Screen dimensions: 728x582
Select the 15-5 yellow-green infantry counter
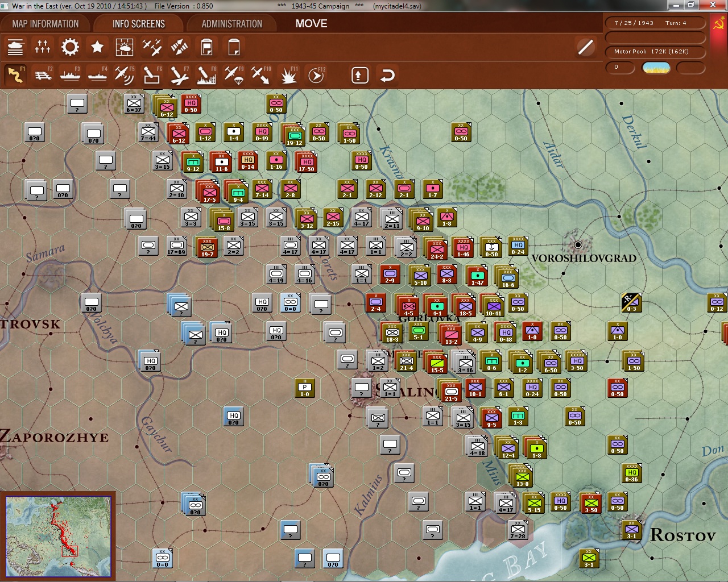(437, 363)
